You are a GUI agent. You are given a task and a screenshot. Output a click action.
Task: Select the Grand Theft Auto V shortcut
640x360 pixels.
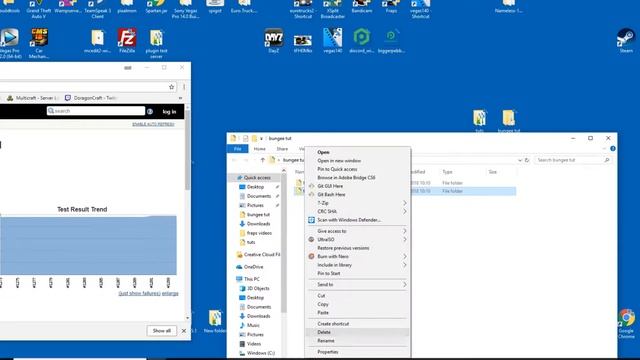tap(39, 9)
